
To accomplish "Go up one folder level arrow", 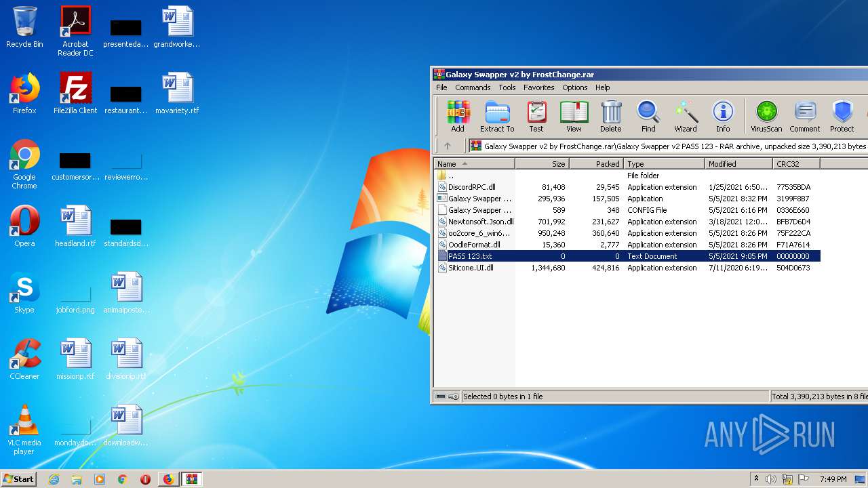I will (448, 146).
